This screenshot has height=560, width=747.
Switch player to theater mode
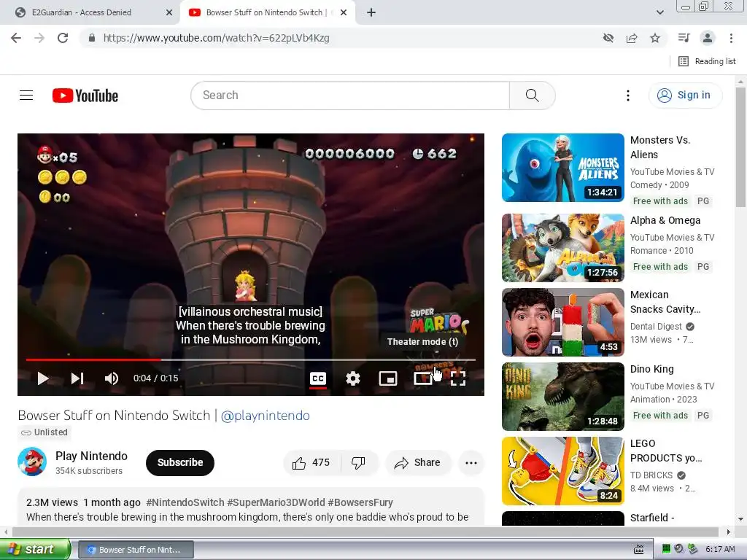[x=423, y=378]
